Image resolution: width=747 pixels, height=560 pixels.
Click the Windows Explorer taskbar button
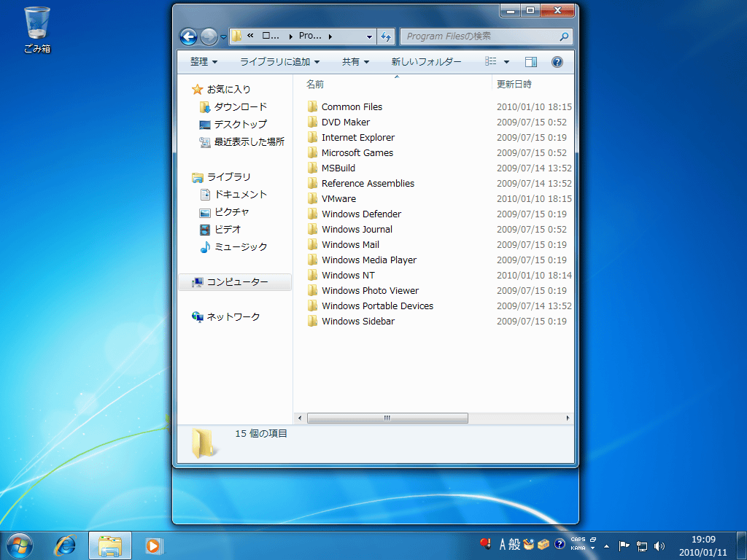[x=110, y=545]
